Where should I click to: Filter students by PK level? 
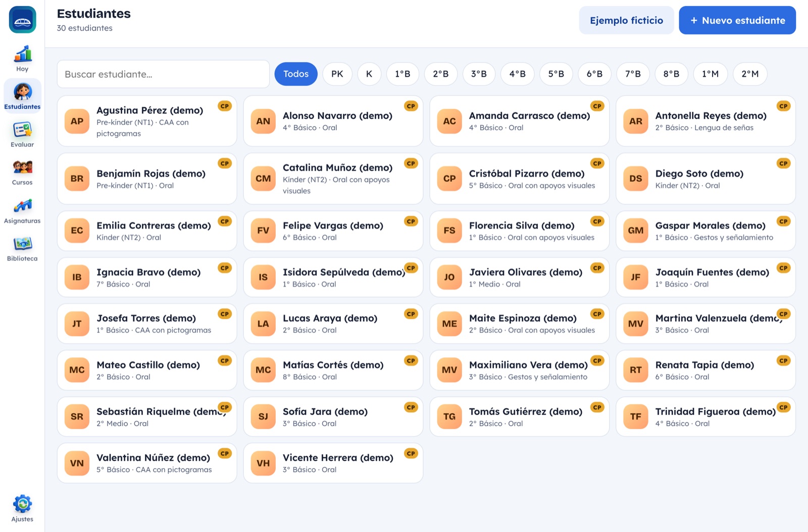coord(337,74)
